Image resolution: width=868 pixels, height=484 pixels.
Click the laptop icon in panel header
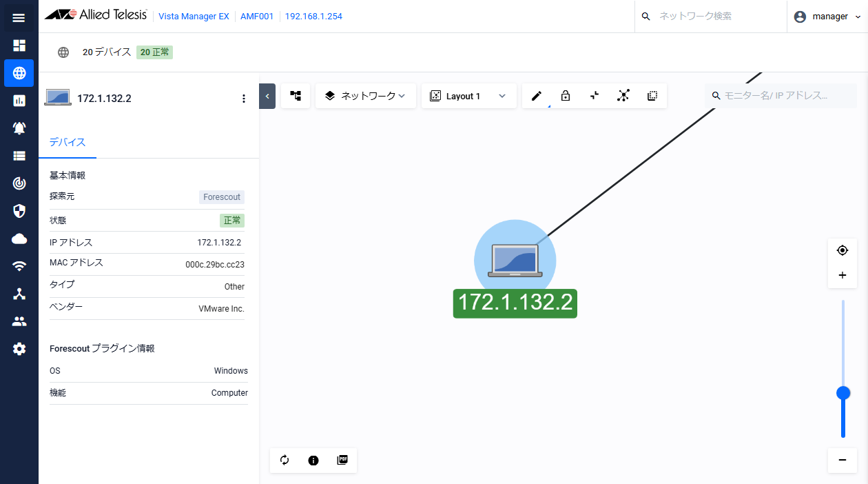click(58, 98)
